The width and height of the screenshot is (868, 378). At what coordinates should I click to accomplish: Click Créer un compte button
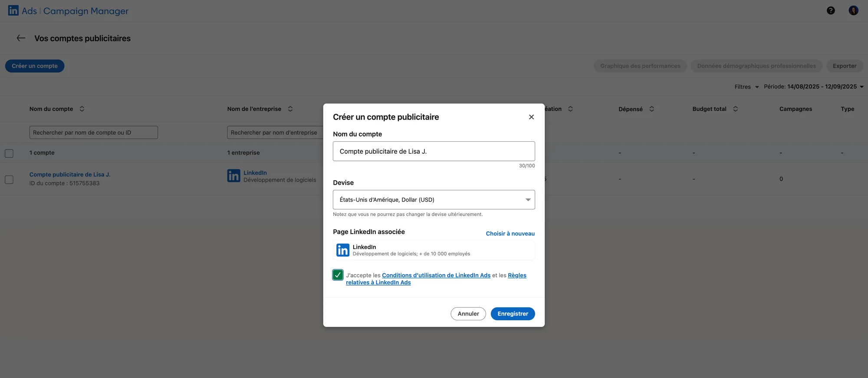pyautogui.click(x=35, y=66)
